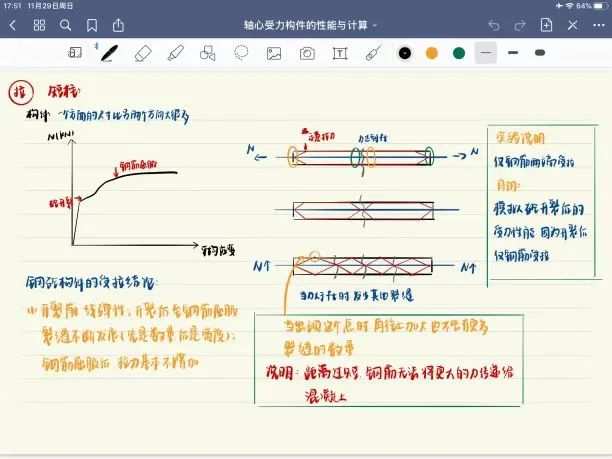Insert an image with the picture tool

click(x=274, y=53)
